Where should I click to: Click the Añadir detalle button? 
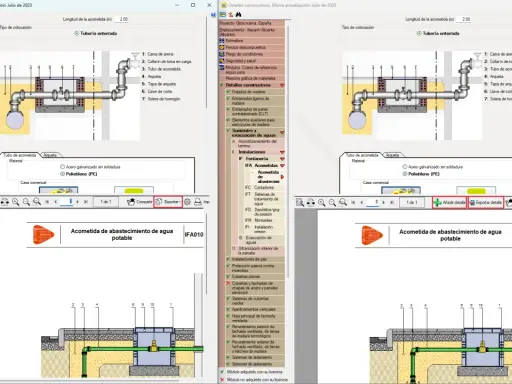(449, 202)
